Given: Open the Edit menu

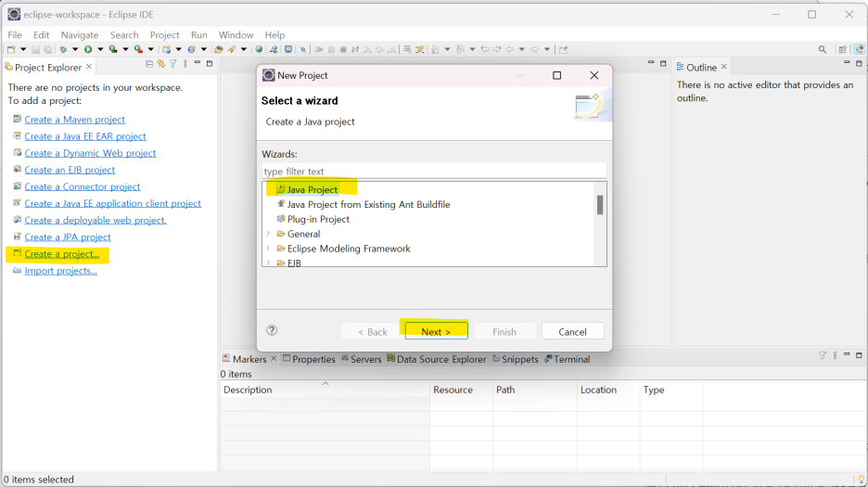Looking at the screenshot, I should coord(41,35).
